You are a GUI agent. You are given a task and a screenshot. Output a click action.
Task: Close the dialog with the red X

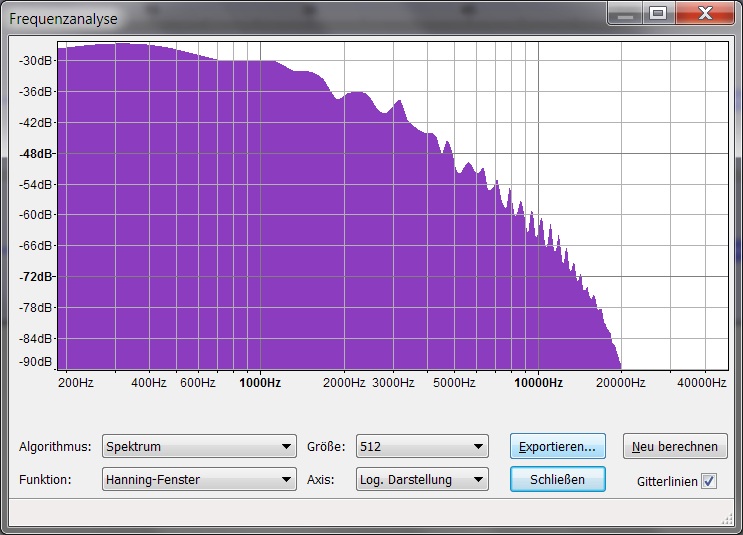pyautogui.click(x=704, y=14)
